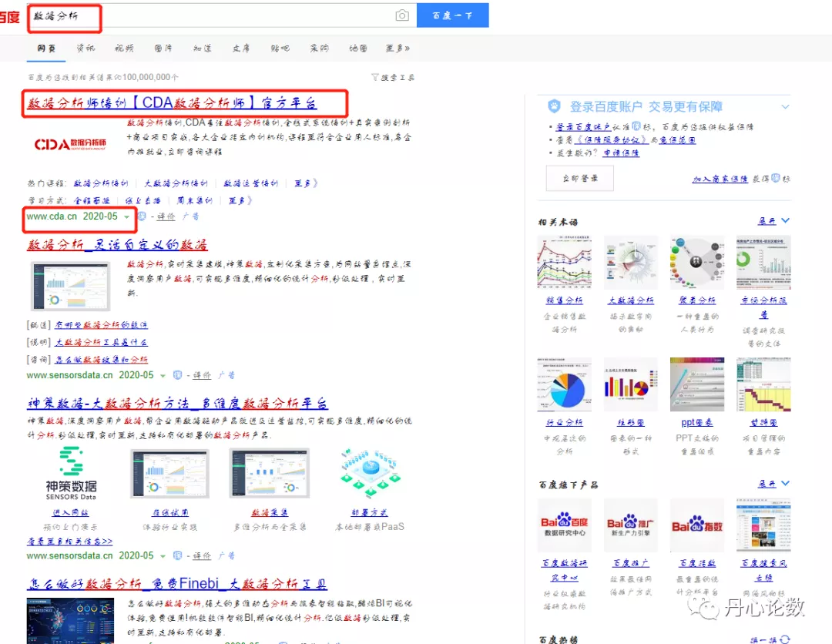Click the Baidu logo
Screen dimensions: 832x644
9,17
